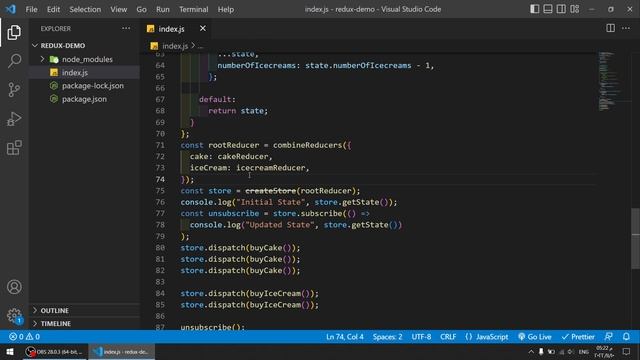Start Go Live server
The height and width of the screenshot is (360, 640).
(535, 337)
